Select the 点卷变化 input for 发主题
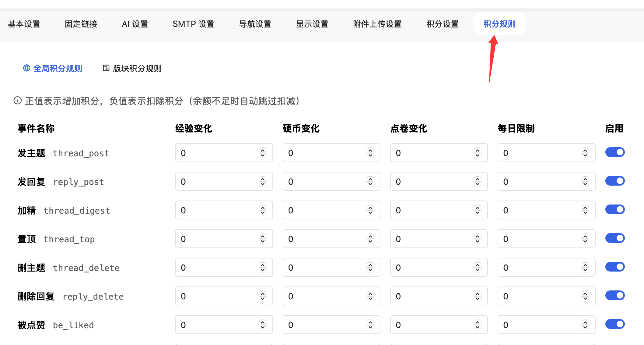This screenshot has width=644, height=345. (439, 153)
